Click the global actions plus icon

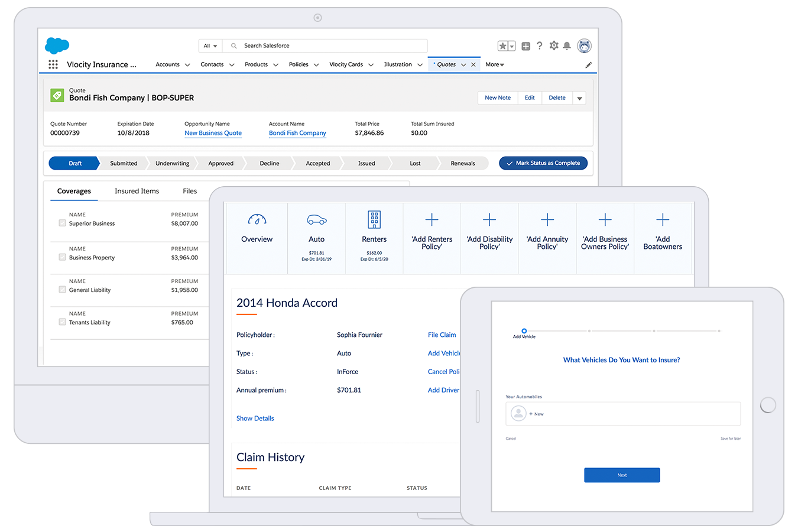click(x=525, y=46)
